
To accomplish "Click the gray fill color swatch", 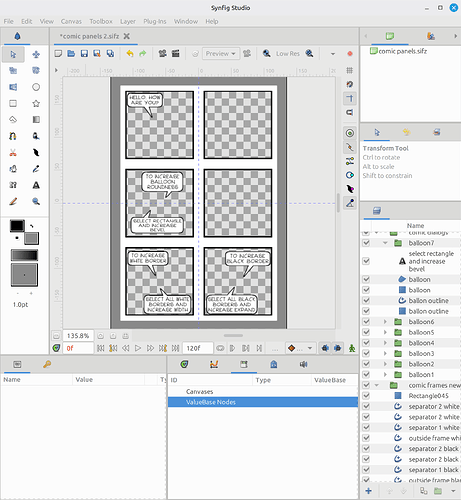I will click(x=31, y=238).
